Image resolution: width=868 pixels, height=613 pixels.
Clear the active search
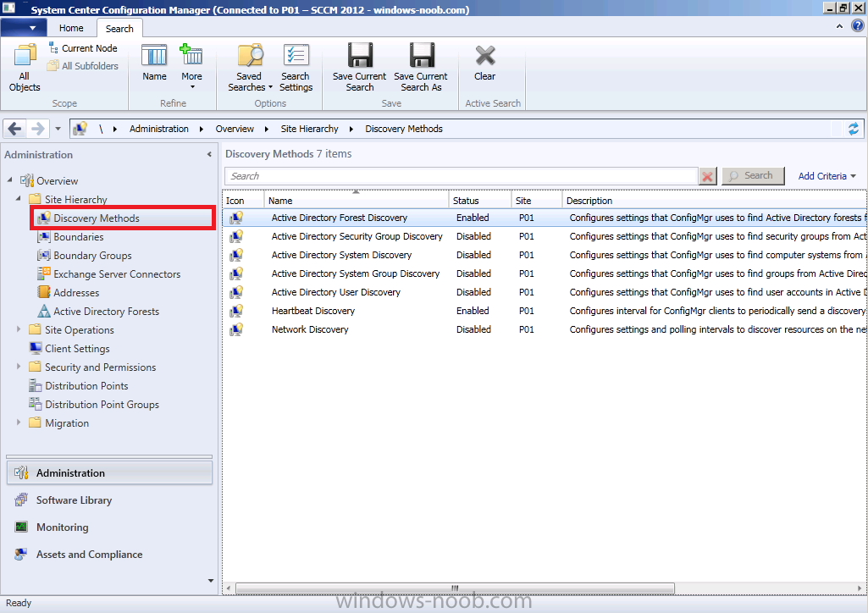(x=484, y=63)
